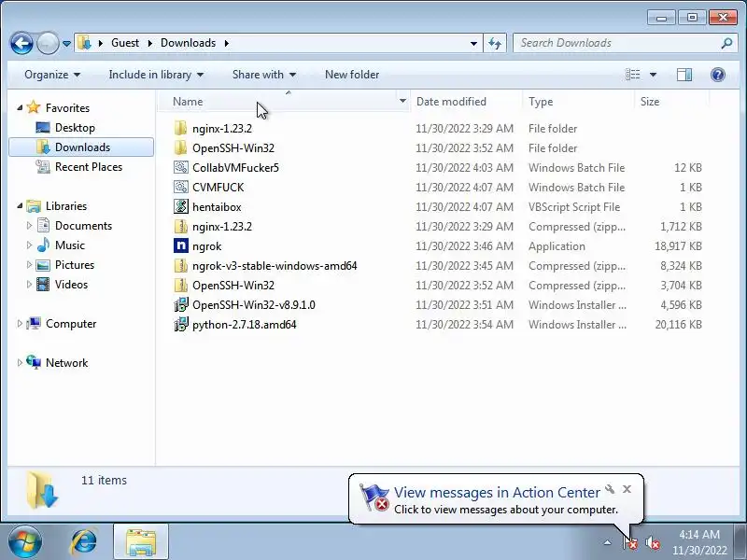This screenshot has width=747, height=560.
Task: Select the Videos library icon
Action: coord(43,285)
